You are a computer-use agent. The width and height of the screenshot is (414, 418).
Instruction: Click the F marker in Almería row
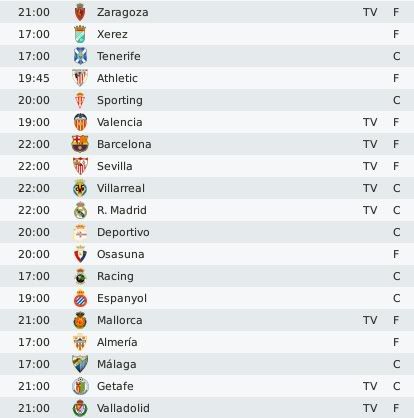396,342
